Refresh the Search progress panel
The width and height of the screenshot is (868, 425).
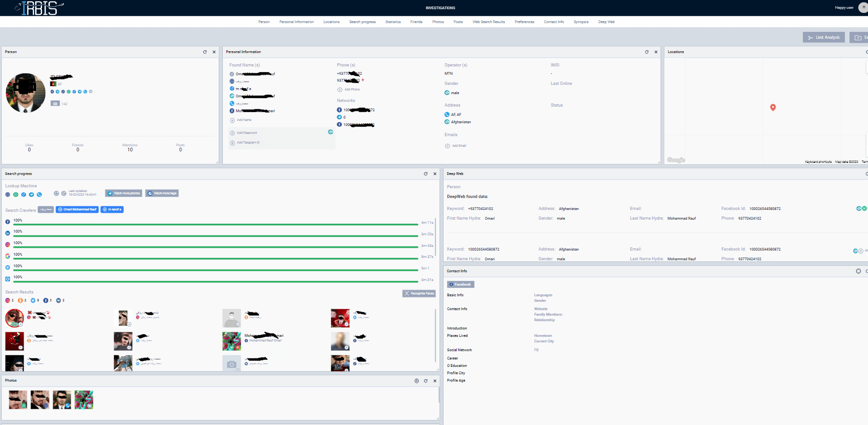tap(425, 174)
